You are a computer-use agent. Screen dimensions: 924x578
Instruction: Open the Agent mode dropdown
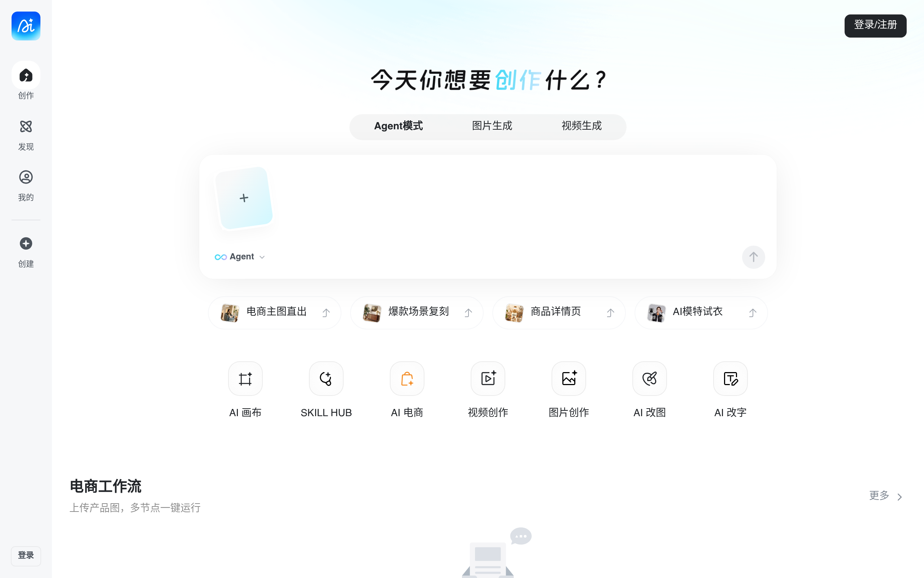click(240, 256)
